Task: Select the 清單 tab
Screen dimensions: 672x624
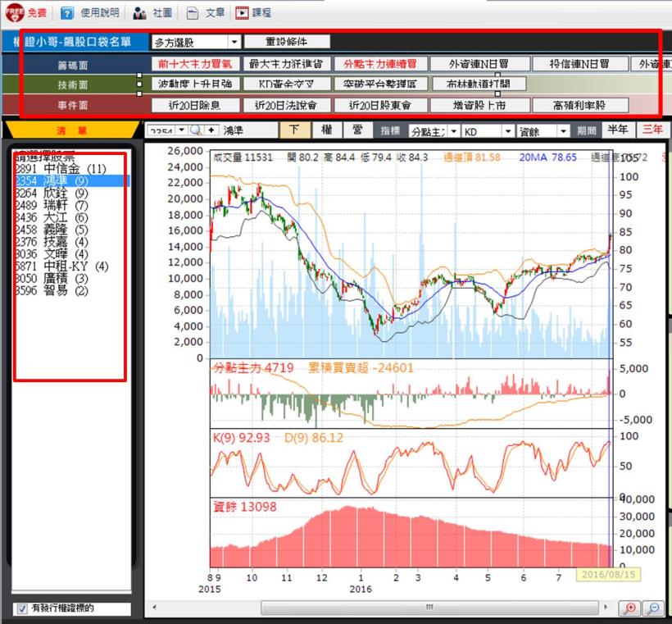Action: (x=67, y=130)
